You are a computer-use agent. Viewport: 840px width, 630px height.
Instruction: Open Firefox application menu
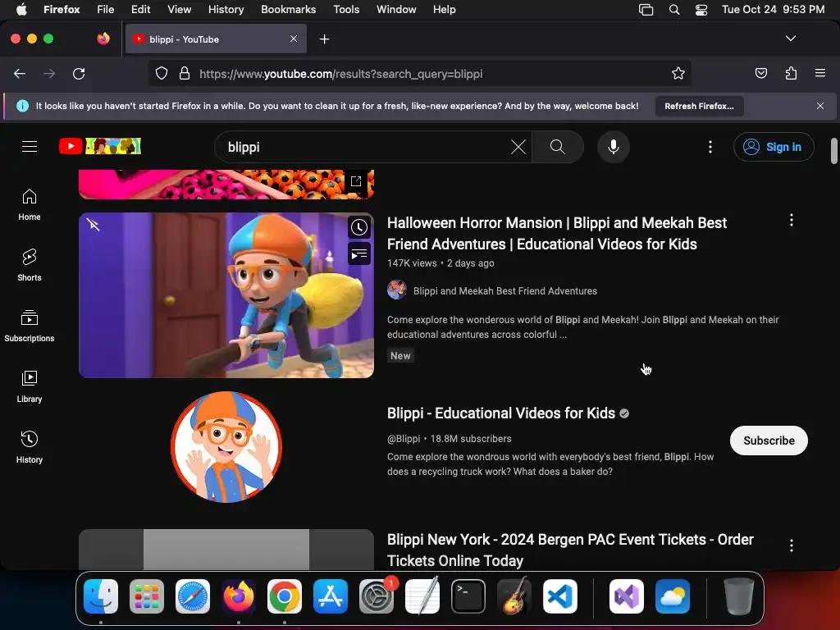pyautogui.click(x=820, y=73)
